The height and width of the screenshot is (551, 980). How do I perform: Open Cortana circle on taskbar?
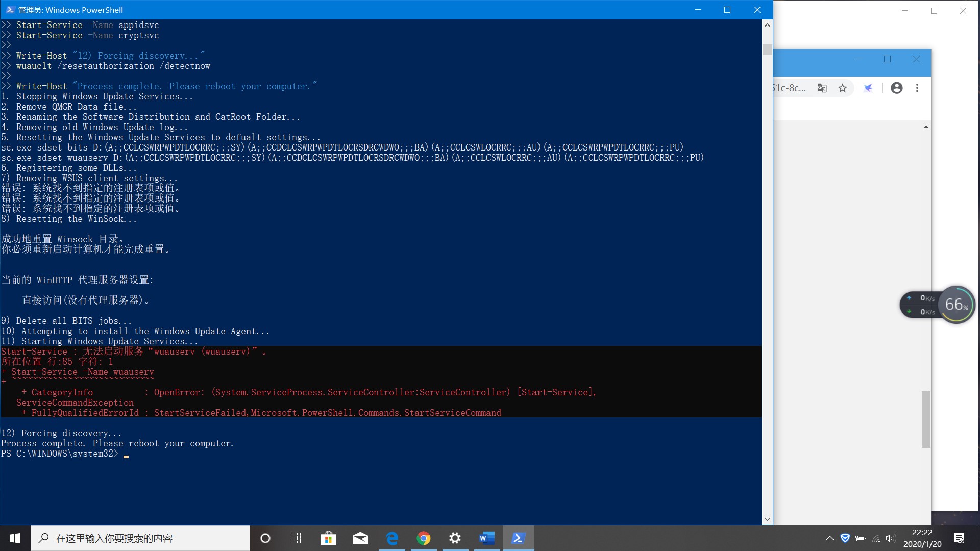pyautogui.click(x=265, y=538)
